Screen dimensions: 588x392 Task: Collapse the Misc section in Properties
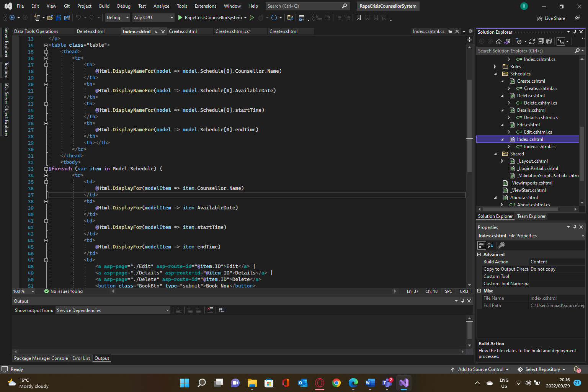(479, 291)
